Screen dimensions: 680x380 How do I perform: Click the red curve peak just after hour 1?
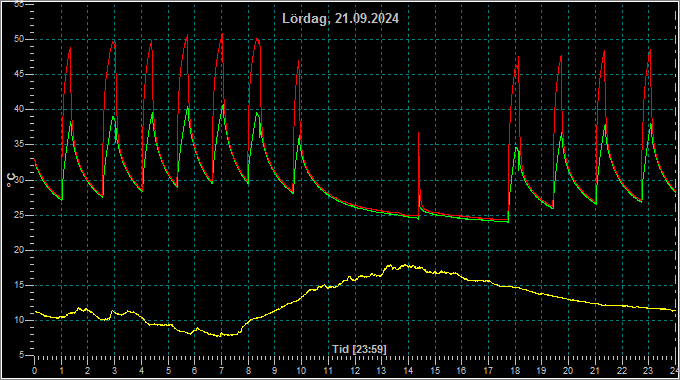pyautogui.click(x=70, y=48)
